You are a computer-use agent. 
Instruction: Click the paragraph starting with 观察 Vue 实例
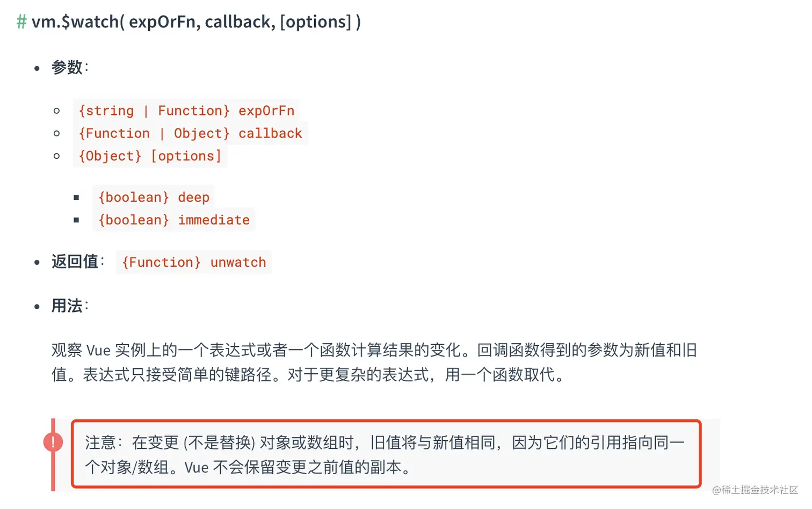tap(374, 362)
